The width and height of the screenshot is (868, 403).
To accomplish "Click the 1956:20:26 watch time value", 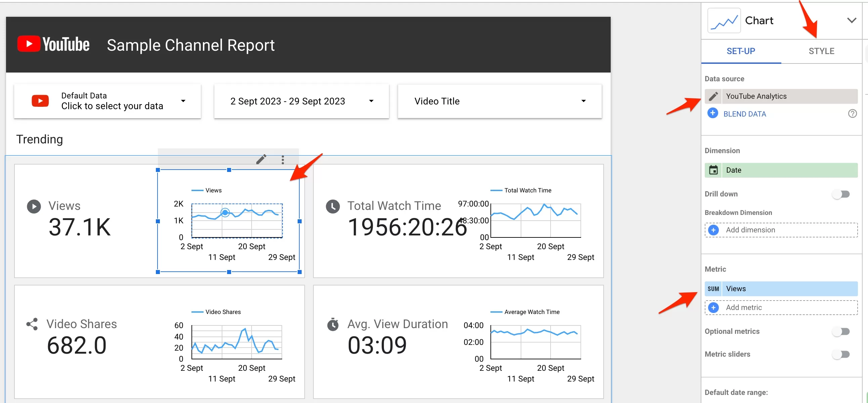I will pyautogui.click(x=407, y=227).
